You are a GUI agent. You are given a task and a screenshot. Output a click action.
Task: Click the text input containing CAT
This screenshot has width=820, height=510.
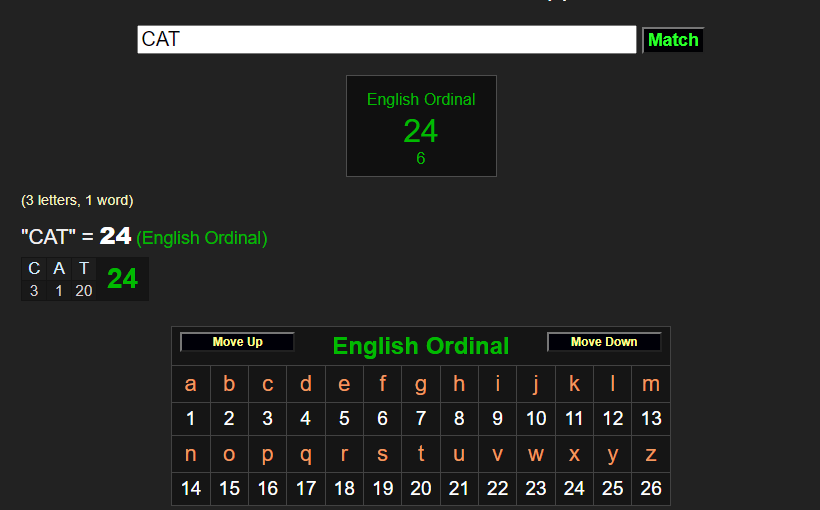(386, 40)
